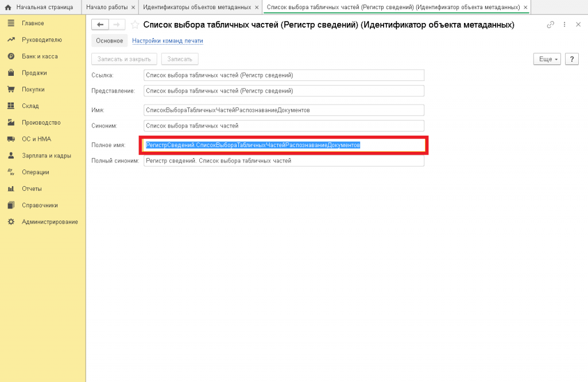Click the Продажи shopping bag icon
Image resolution: width=588 pixels, height=382 pixels.
[11, 73]
